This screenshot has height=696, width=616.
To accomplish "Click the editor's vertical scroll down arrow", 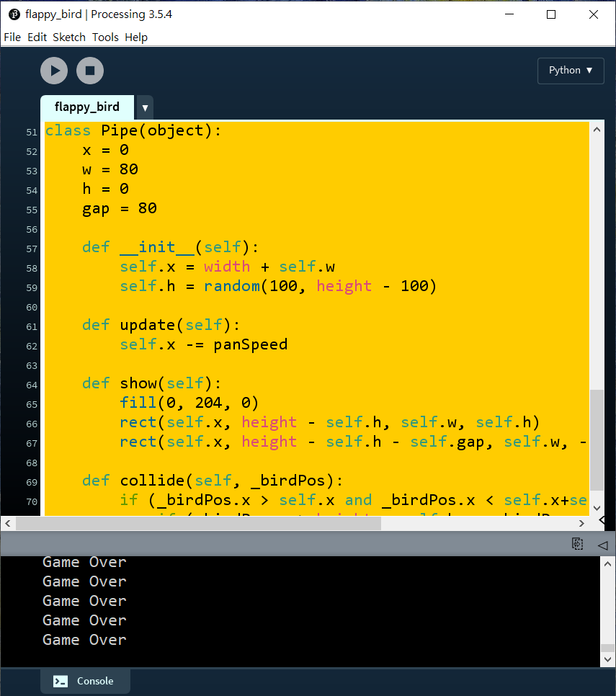I will point(597,507).
